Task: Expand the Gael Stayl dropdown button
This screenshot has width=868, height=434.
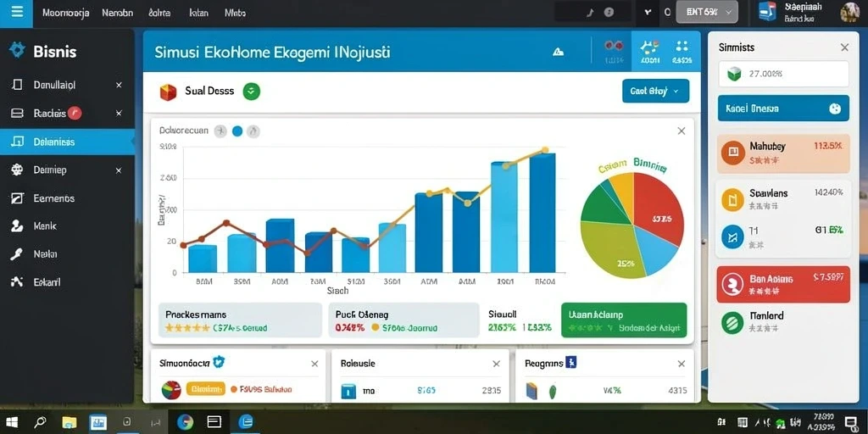Action: [x=655, y=91]
